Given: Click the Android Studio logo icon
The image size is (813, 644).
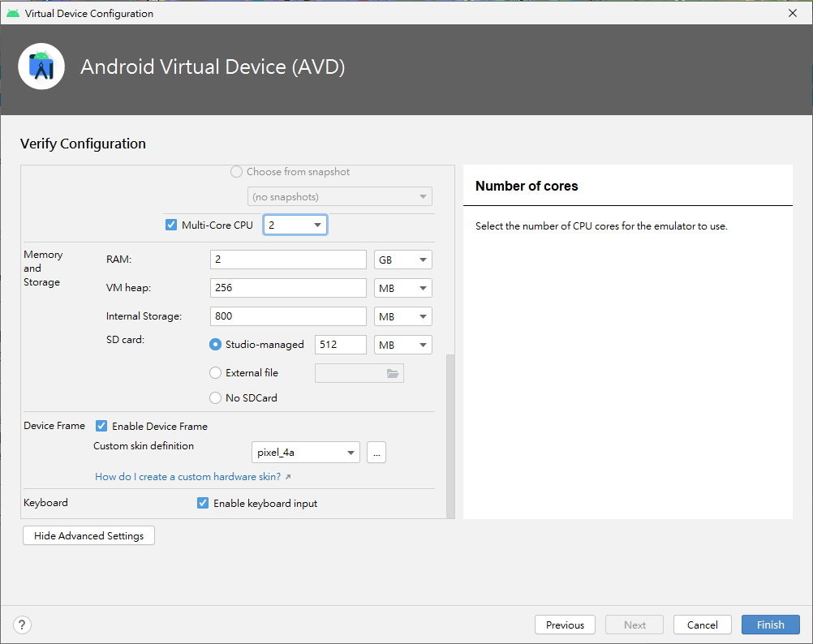Looking at the screenshot, I should click(41, 67).
